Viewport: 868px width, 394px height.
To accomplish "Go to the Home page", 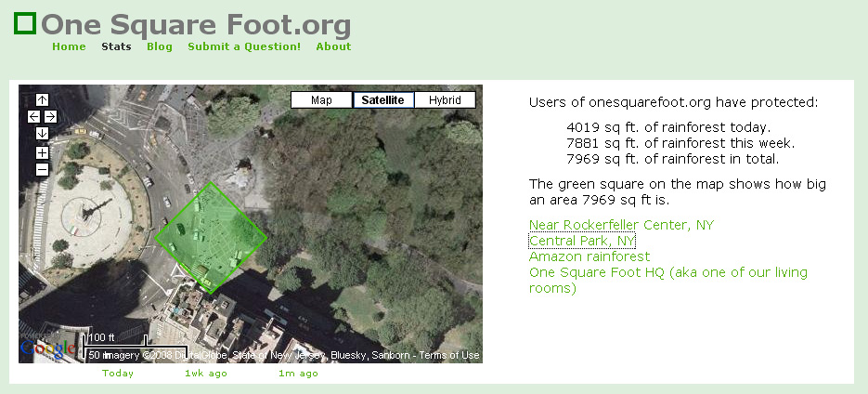I will tap(69, 46).
